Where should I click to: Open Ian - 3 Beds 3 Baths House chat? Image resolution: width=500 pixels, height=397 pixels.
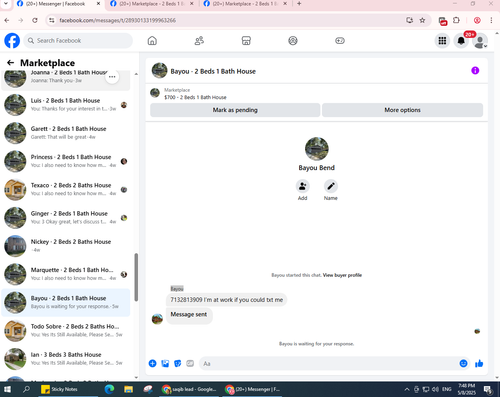coord(65,359)
